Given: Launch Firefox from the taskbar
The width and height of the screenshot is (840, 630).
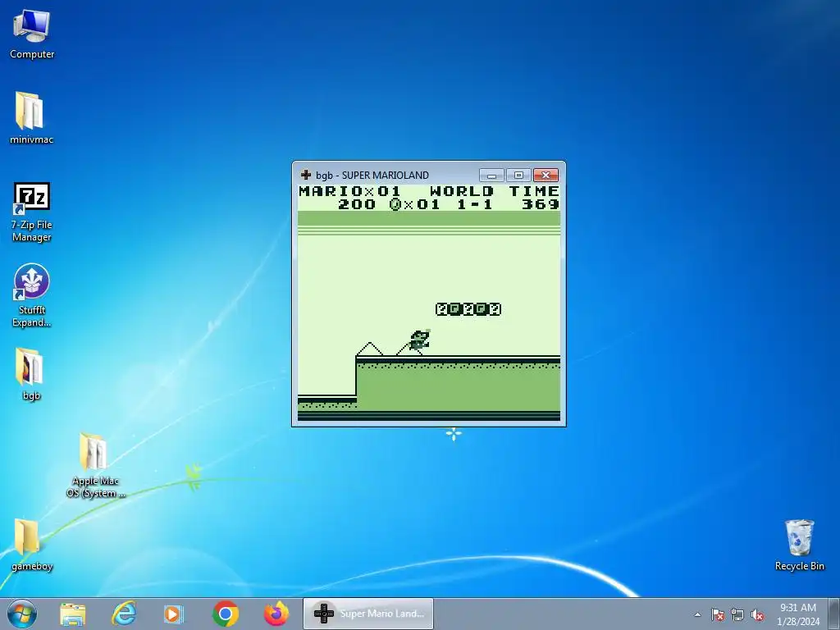Looking at the screenshot, I should [276, 614].
